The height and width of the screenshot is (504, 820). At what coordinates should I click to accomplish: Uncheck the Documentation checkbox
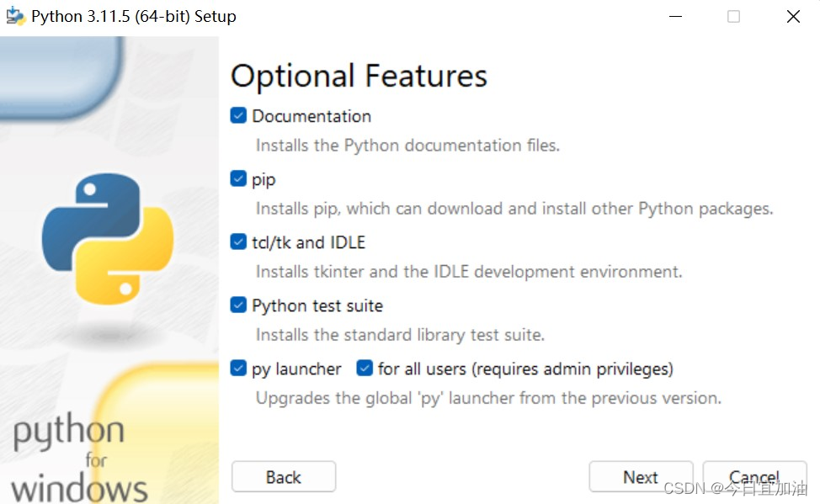(x=237, y=115)
